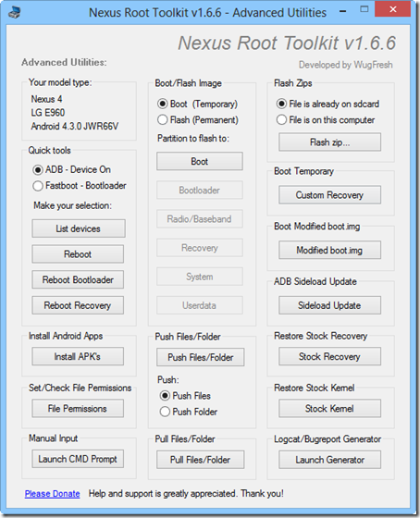Close the Advanced Utilities window

[x=392, y=9]
